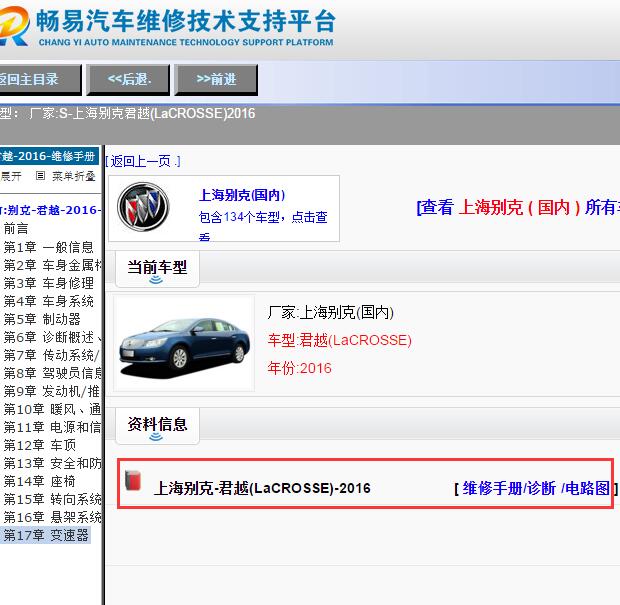Return to main directory with 返回主目录
Screen dimensions: 620x605
40,79
